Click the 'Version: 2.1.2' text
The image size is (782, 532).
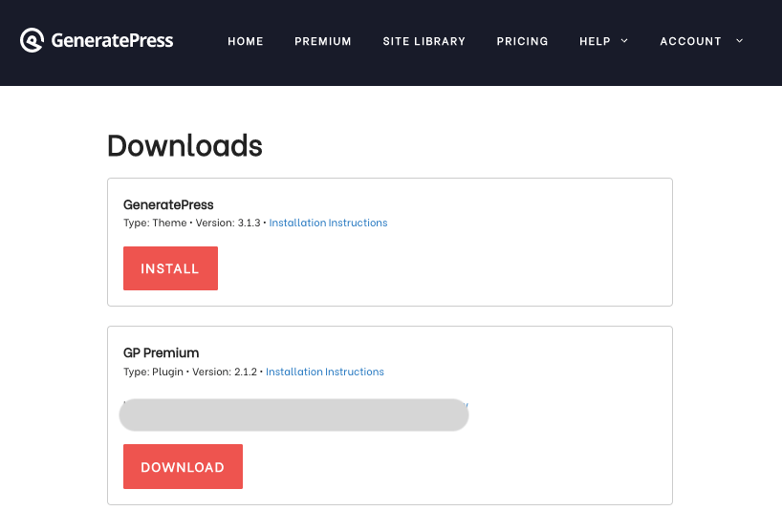(x=225, y=372)
